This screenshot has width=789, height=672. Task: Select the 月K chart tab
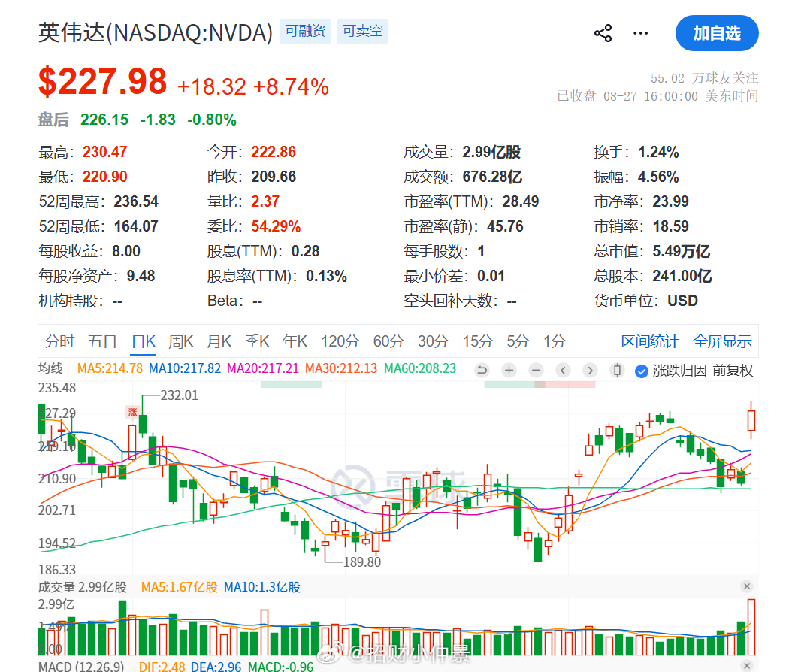(219, 341)
